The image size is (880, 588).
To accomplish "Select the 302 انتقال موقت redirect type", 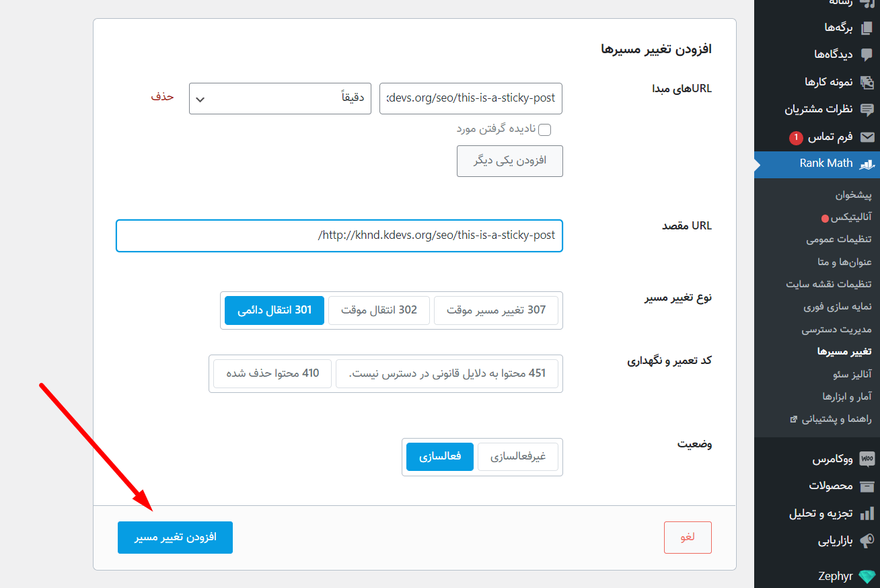I will [x=379, y=310].
